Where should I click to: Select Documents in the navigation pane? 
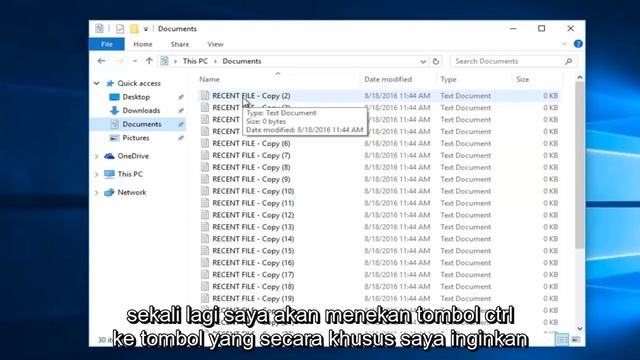(142, 124)
